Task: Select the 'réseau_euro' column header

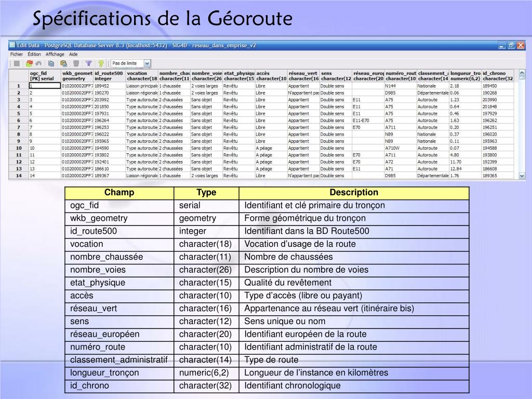Action: click(368, 76)
